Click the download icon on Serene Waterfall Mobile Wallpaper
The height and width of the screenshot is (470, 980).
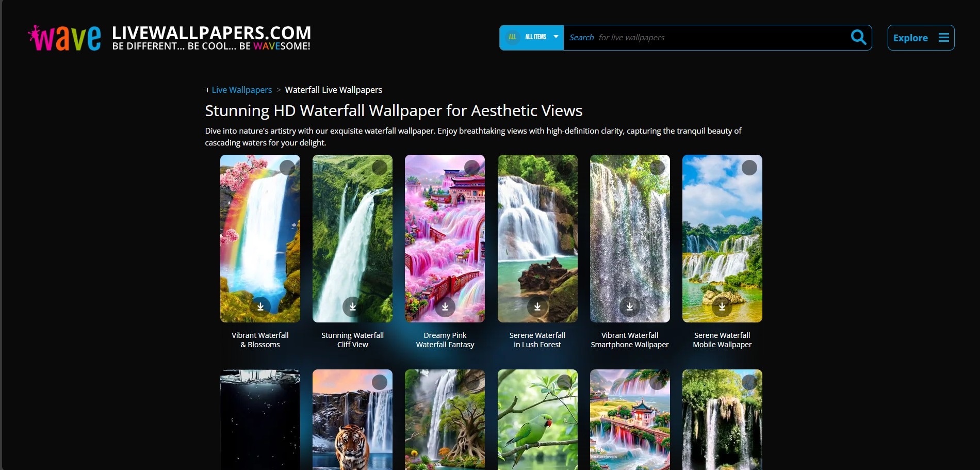pos(722,306)
